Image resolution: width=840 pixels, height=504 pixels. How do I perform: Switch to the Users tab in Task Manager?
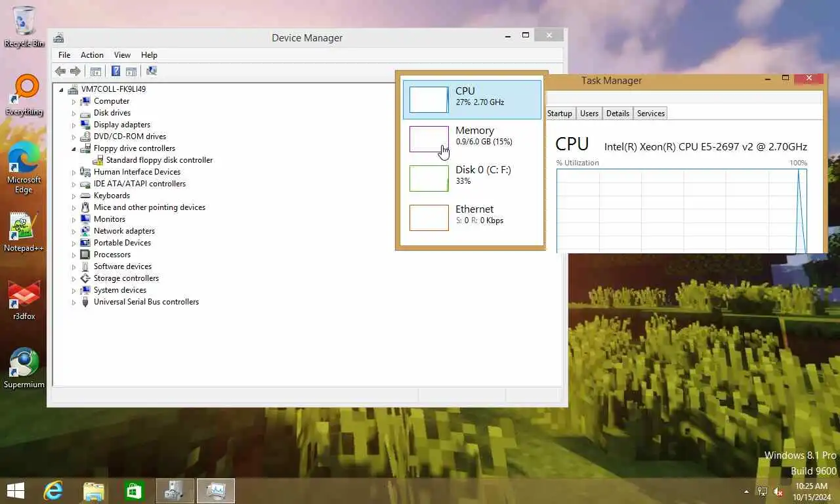pos(589,114)
